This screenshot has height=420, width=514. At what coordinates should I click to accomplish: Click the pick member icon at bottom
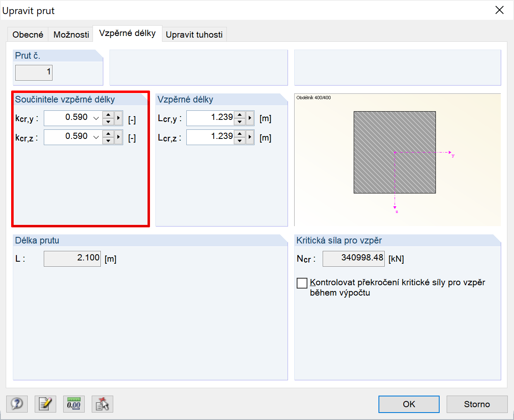point(102,404)
